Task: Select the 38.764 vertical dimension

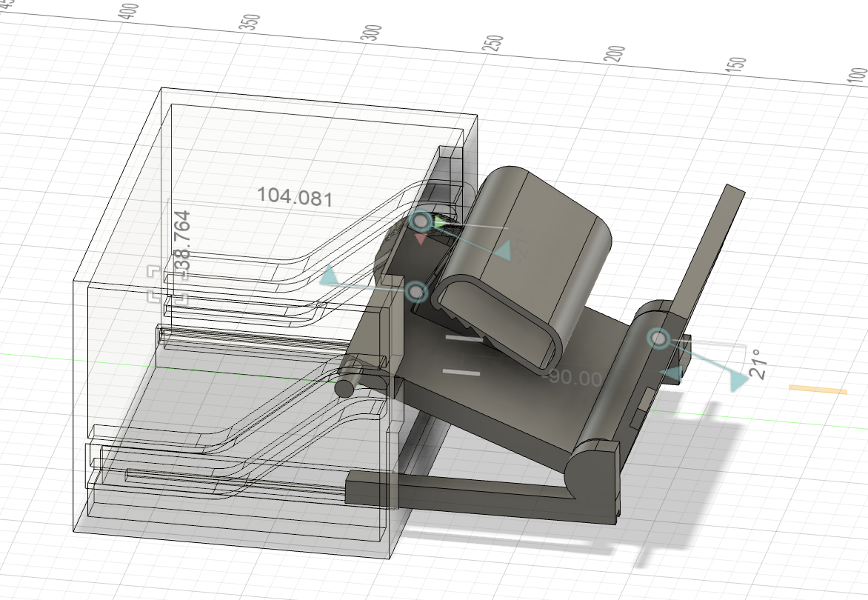Action: pyautogui.click(x=182, y=240)
